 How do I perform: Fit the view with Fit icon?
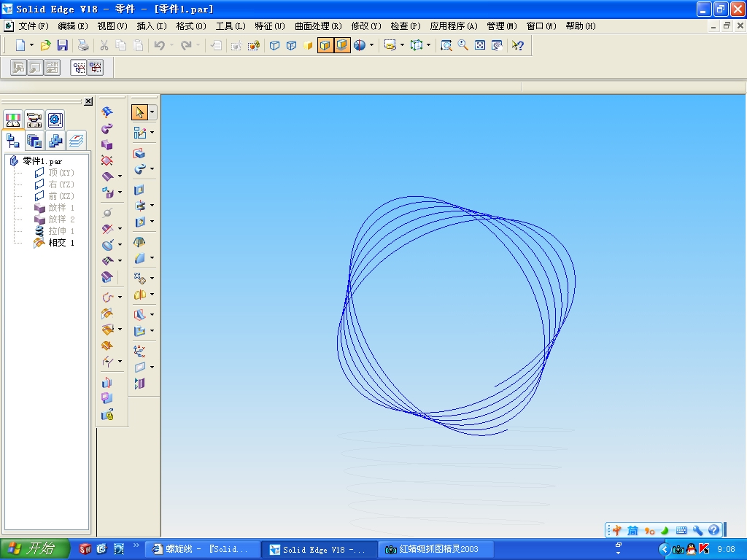(x=480, y=45)
